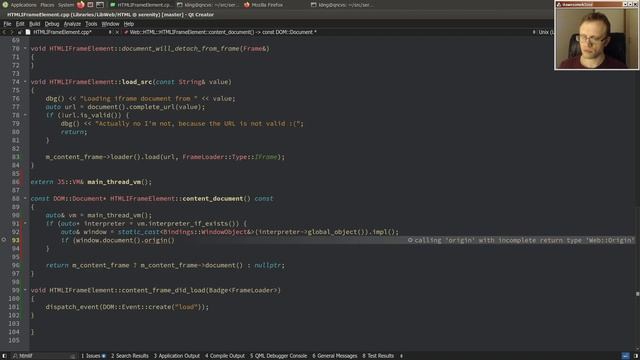Go back in editor navigation history
Screen dimensions: 640x360
4,32
